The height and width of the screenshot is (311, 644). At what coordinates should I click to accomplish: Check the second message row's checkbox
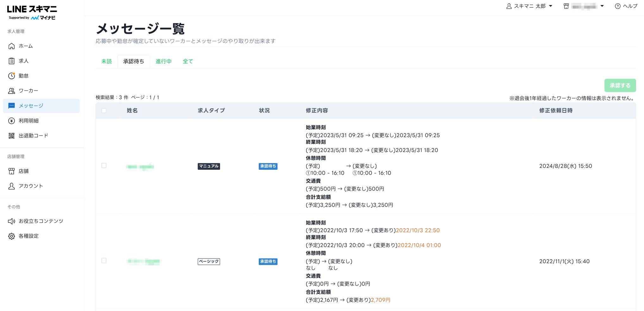[104, 261]
